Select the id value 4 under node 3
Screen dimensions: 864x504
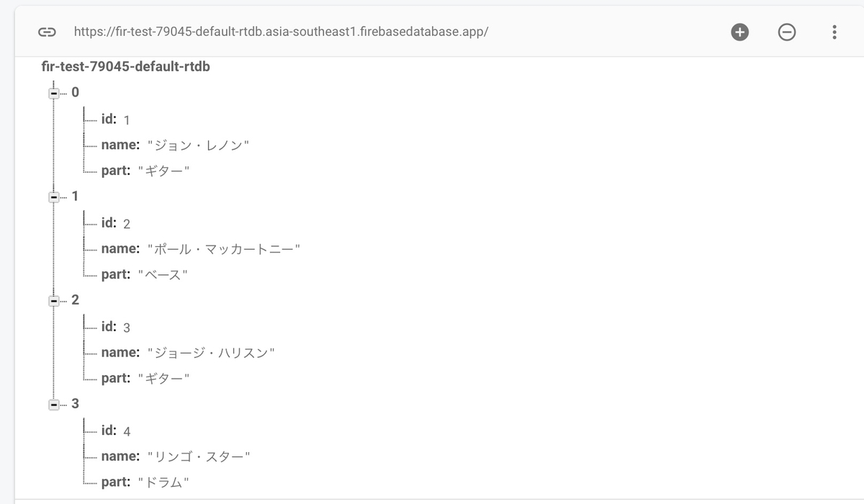pyautogui.click(x=127, y=430)
